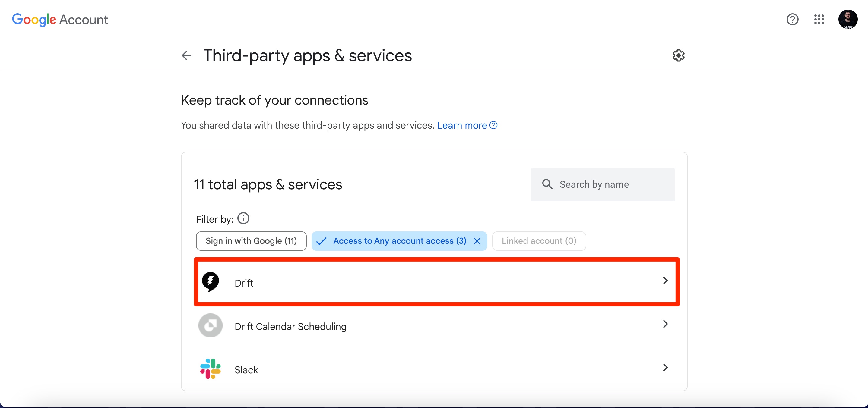Remove the Any account access filter

pyautogui.click(x=477, y=241)
